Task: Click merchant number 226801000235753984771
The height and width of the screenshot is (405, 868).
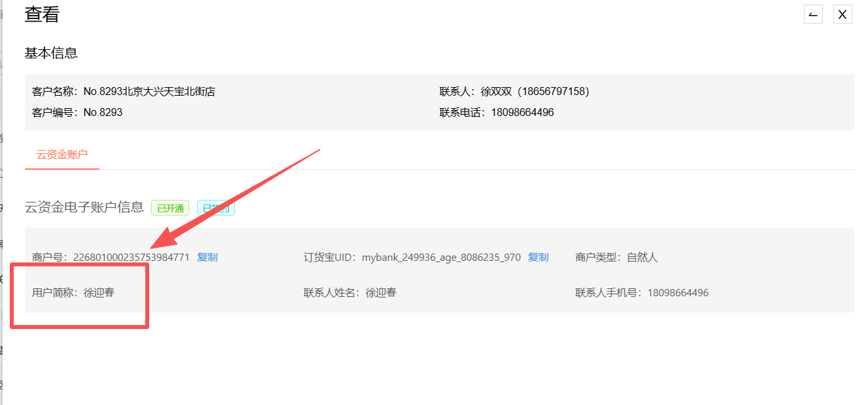Action: click(131, 258)
